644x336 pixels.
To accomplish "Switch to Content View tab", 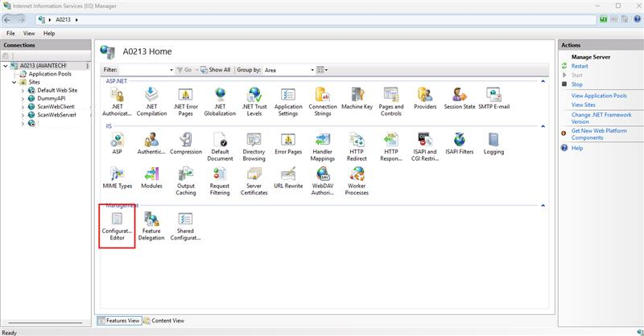I will click(164, 321).
